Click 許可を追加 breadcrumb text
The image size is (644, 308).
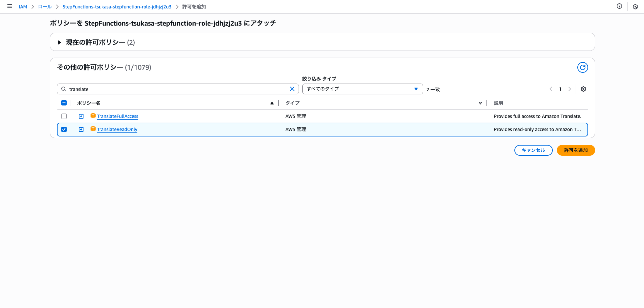(x=194, y=7)
